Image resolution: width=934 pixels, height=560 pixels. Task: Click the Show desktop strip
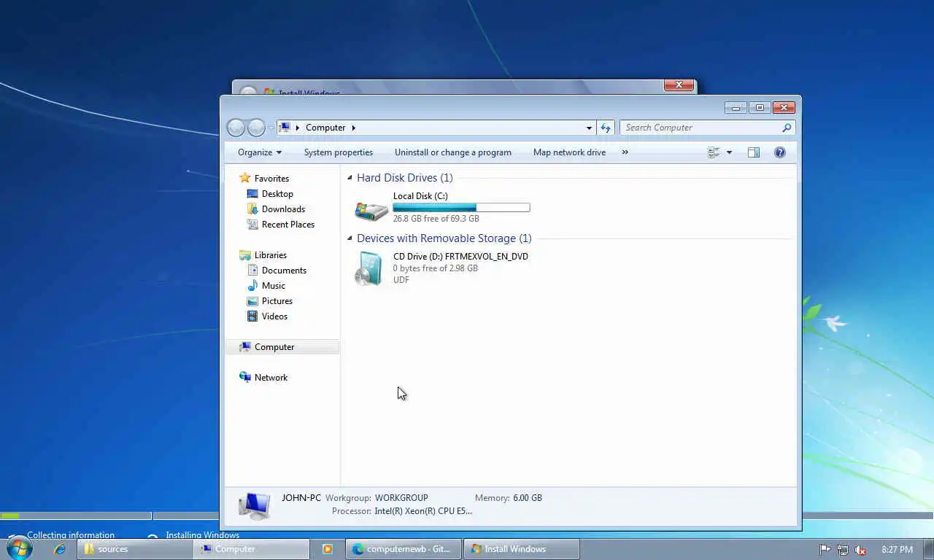(928, 549)
